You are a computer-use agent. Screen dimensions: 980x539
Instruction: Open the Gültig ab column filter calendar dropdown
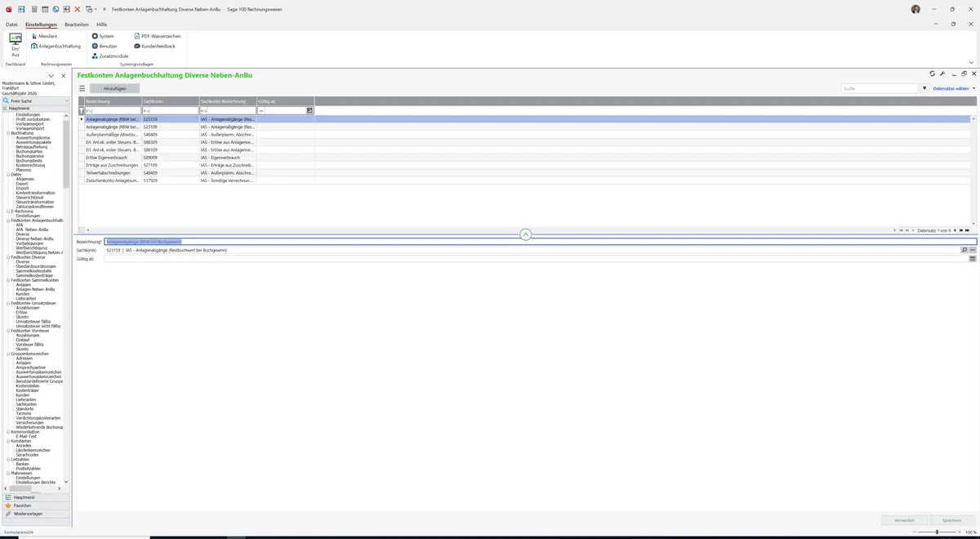point(310,110)
